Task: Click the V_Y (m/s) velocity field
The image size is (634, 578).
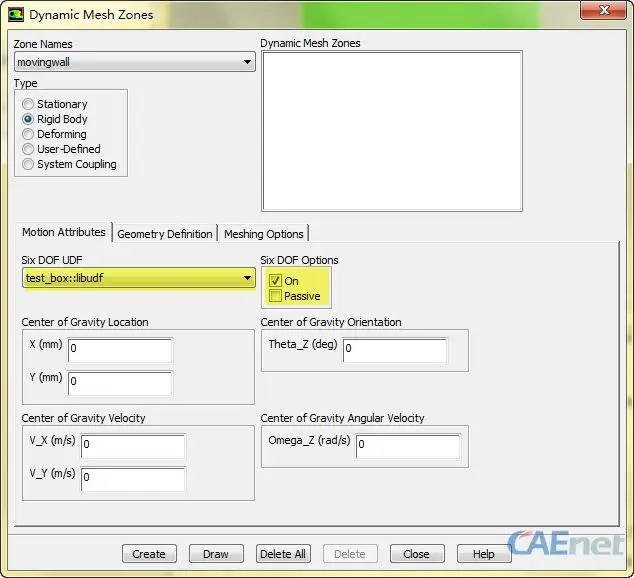Action: (133, 480)
